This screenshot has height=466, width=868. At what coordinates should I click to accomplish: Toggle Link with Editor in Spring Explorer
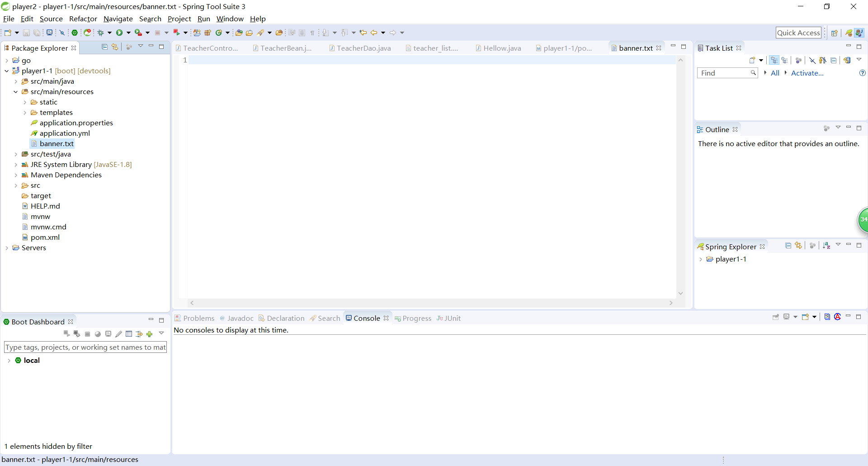798,245
